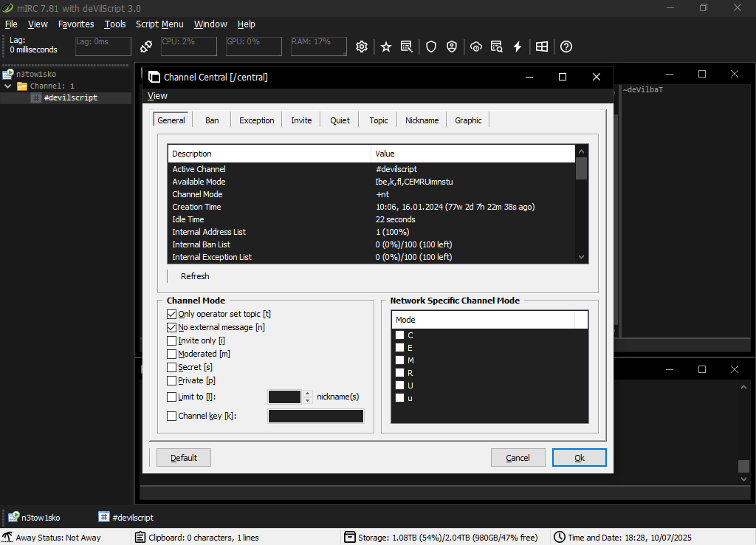Check Private [p] channel mode

click(x=171, y=380)
